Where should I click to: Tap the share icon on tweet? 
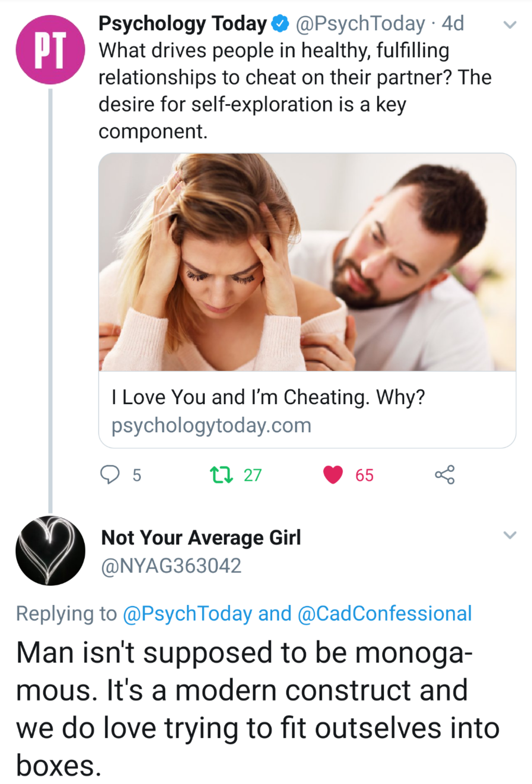point(444,475)
